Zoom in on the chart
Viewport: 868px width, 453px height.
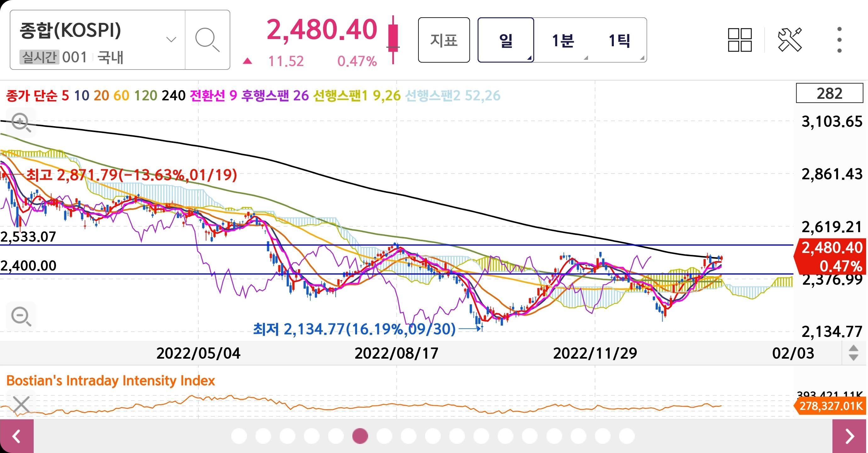(21, 122)
